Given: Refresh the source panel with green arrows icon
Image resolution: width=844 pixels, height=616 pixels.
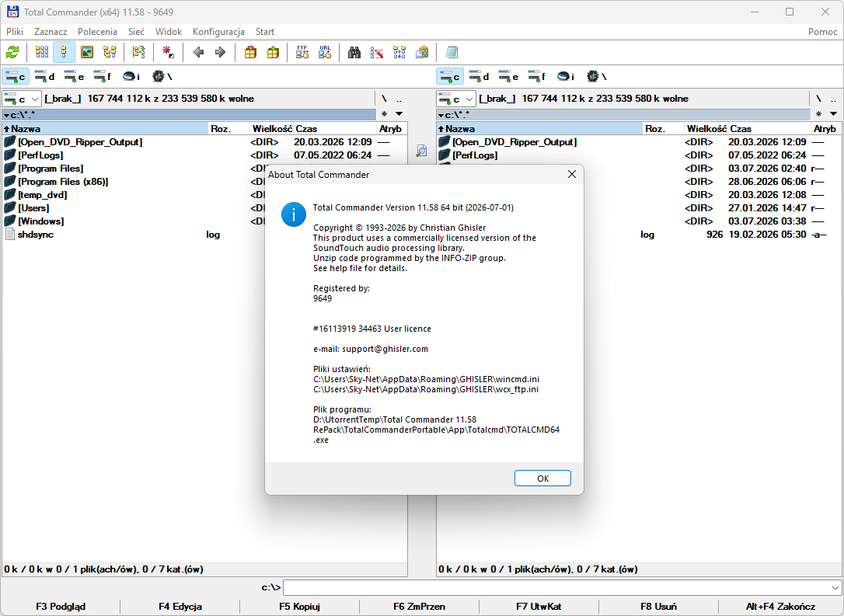Looking at the screenshot, I should (12, 52).
